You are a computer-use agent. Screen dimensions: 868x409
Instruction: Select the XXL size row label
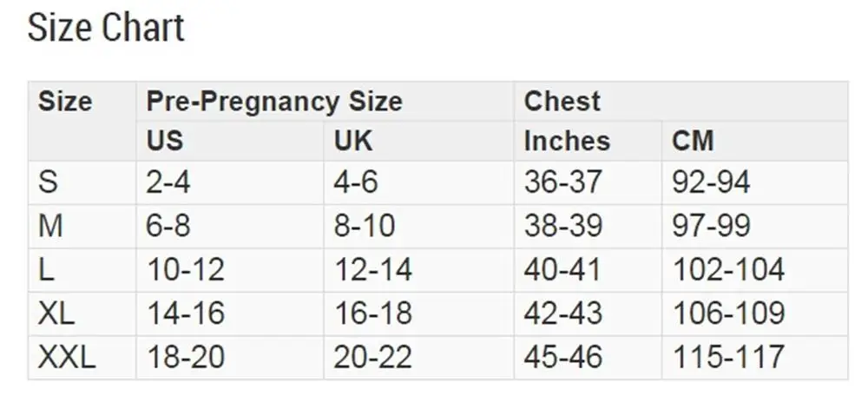pyautogui.click(x=67, y=358)
